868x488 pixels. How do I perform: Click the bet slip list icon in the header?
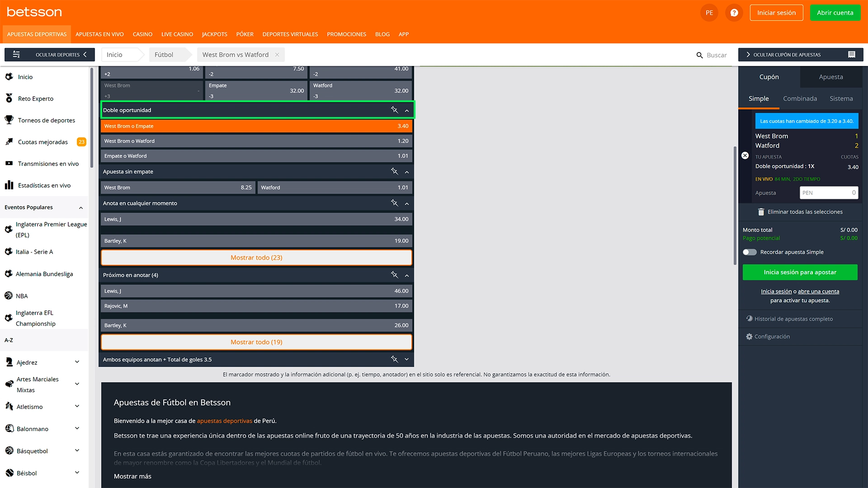click(852, 55)
